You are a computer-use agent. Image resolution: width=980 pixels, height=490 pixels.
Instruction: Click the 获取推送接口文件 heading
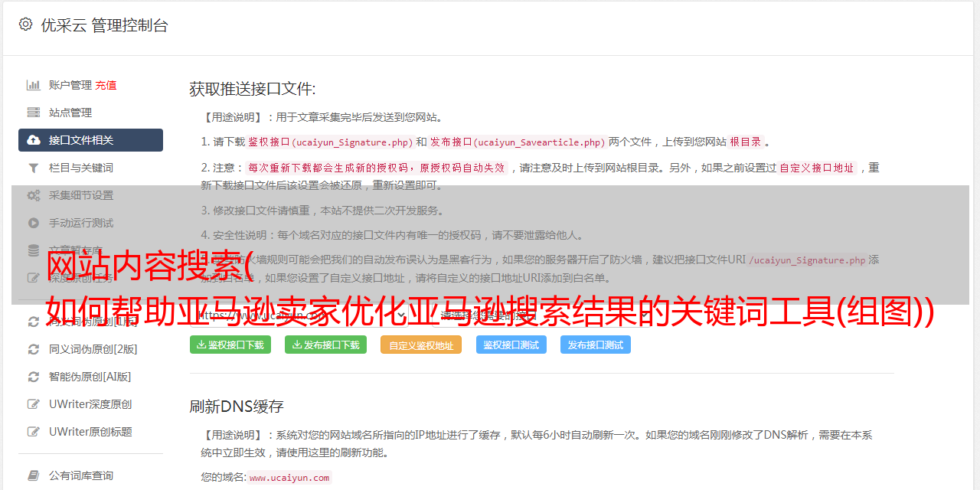pyautogui.click(x=253, y=89)
